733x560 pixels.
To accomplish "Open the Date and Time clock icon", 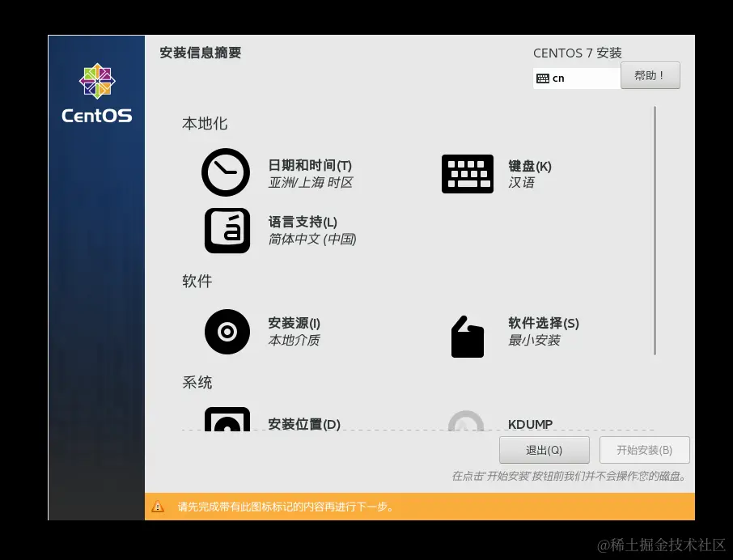I will pyautogui.click(x=226, y=172).
